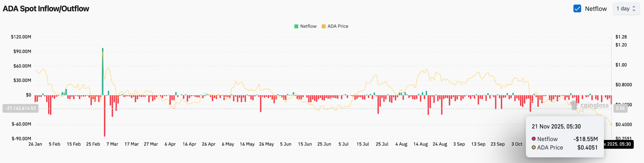Click the 0.56 price crosshair label

coord(620,108)
